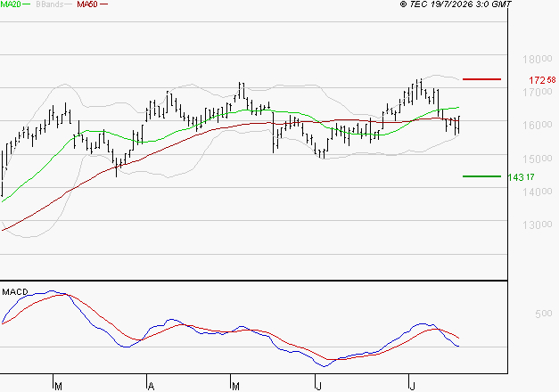The width and height of the screenshot is (559, 392).
Task: Click the last J month marker
Action: [413, 387]
